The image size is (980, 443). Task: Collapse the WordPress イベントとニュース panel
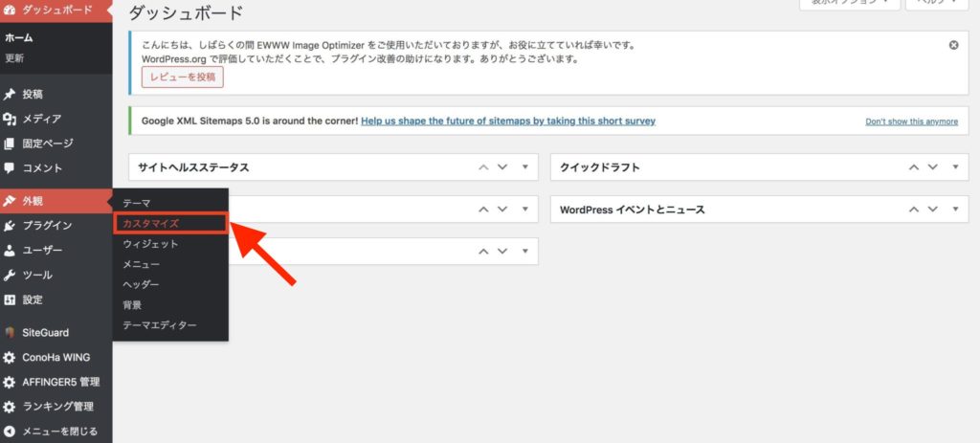coord(956,209)
